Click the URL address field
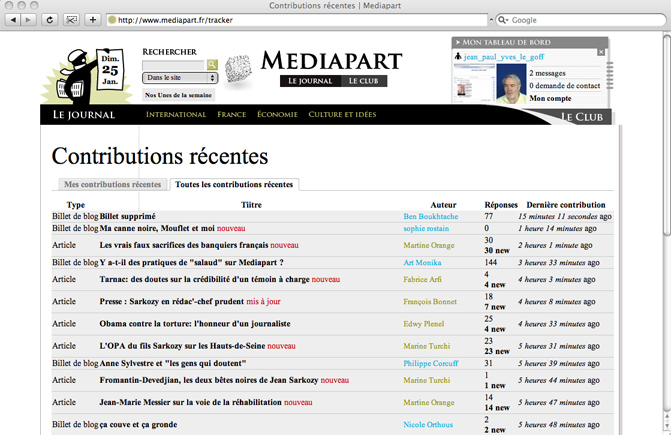The height and width of the screenshot is (435, 671). point(298,20)
